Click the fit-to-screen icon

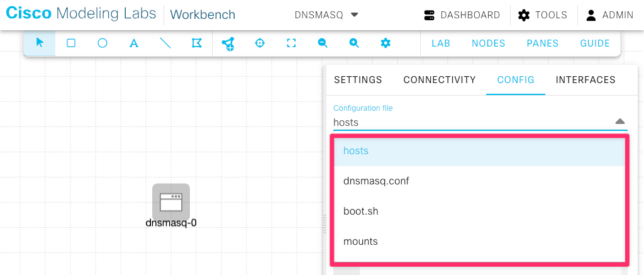291,43
